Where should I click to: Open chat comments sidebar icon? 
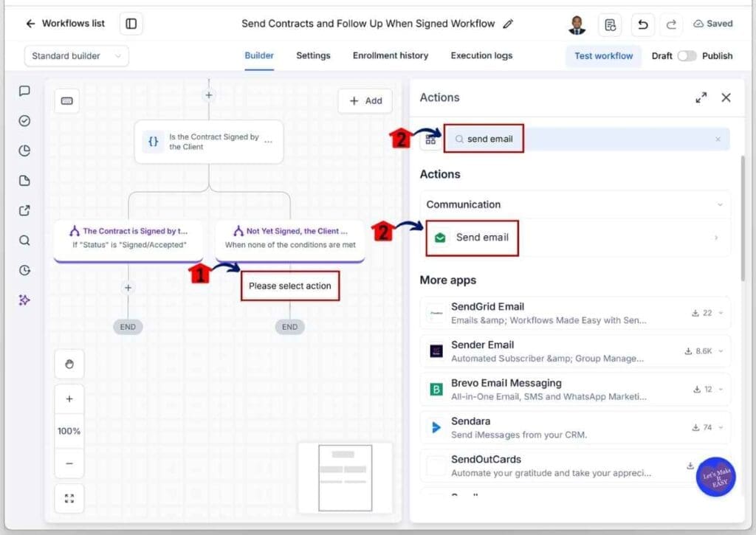(24, 91)
